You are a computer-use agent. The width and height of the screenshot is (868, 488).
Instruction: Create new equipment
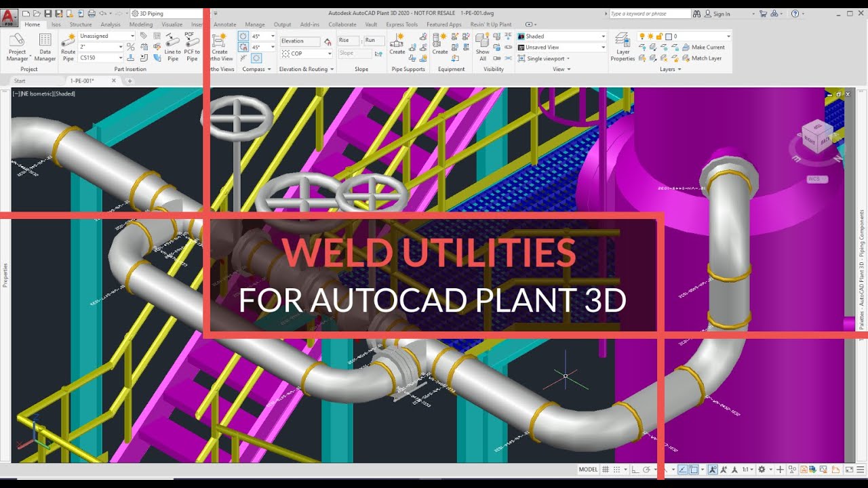[440, 44]
